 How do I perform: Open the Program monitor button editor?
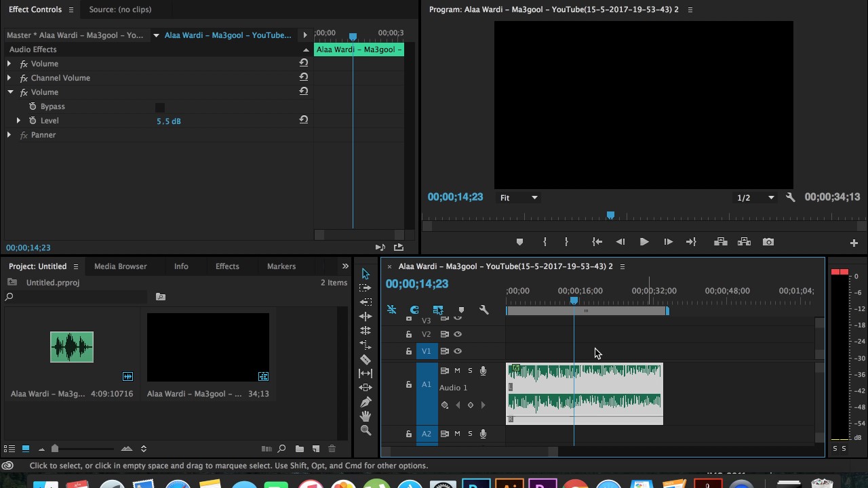click(x=854, y=243)
